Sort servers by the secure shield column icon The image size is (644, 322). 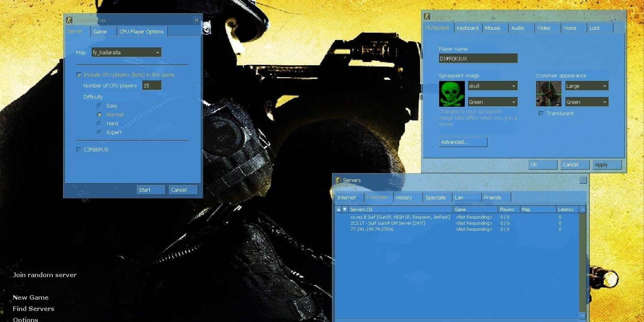(345, 210)
